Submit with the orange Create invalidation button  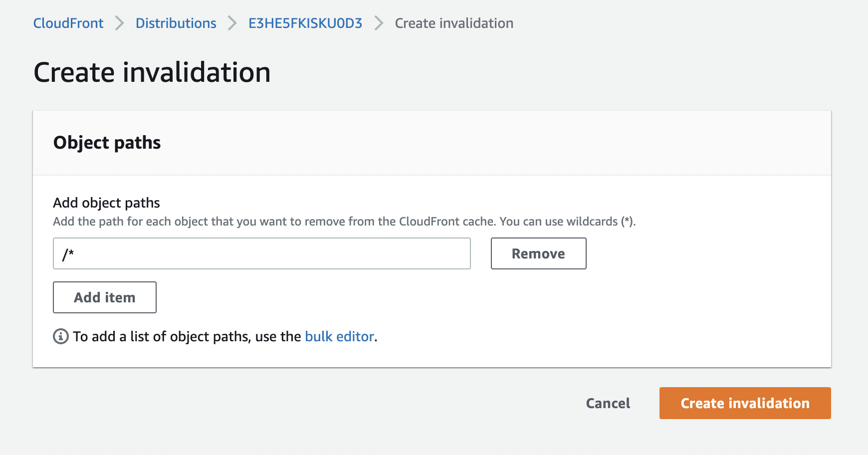745,403
